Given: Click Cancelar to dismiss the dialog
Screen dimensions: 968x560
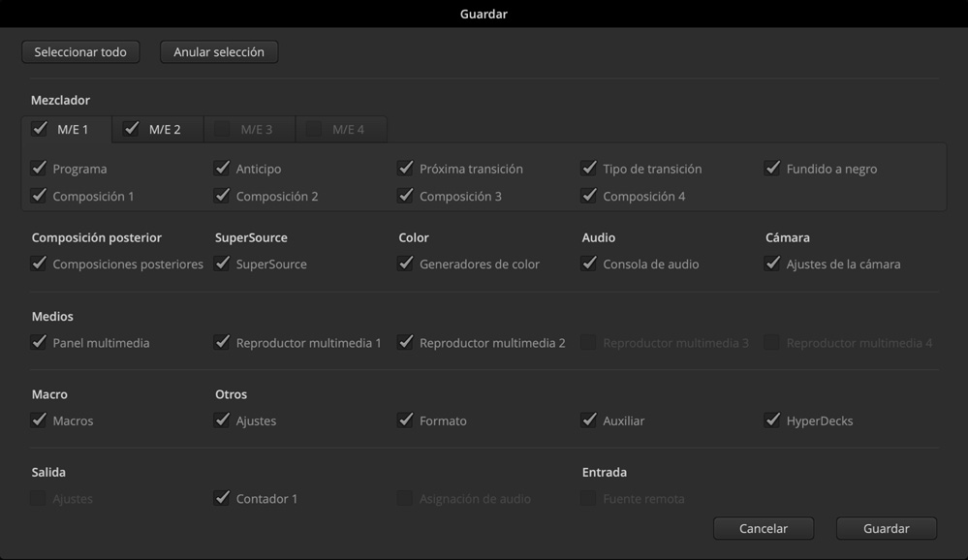Looking at the screenshot, I should pos(763,529).
